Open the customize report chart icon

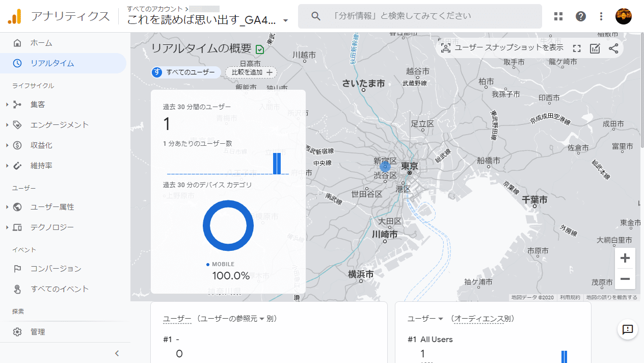pos(595,48)
